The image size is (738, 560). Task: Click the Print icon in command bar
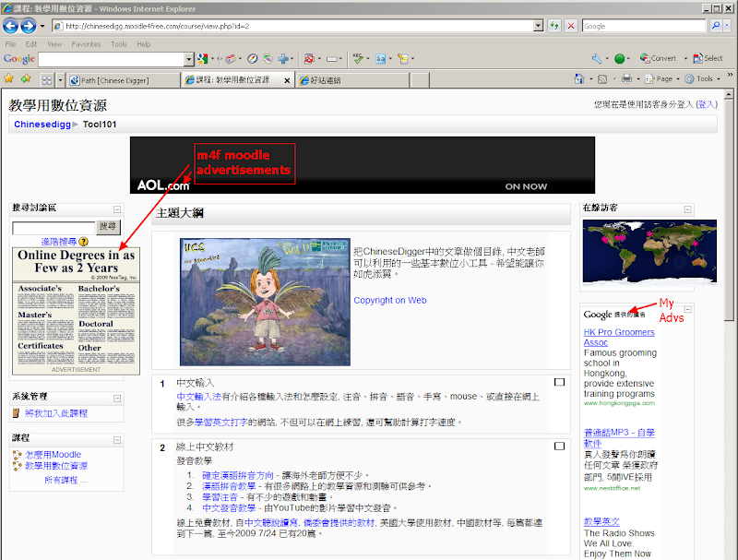pyautogui.click(x=626, y=78)
